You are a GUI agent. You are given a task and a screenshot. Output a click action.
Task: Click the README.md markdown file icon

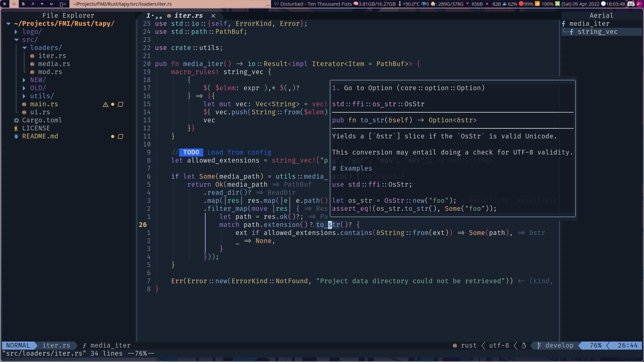pos(16,136)
